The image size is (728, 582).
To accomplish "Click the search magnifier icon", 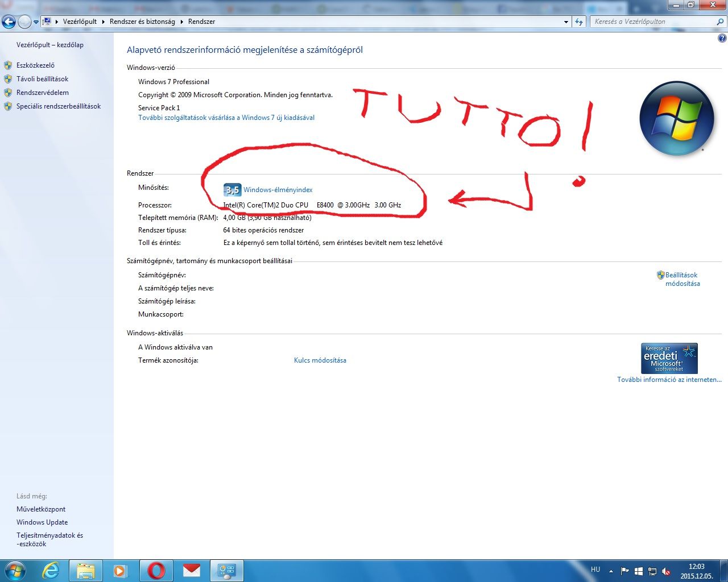I will [721, 22].
